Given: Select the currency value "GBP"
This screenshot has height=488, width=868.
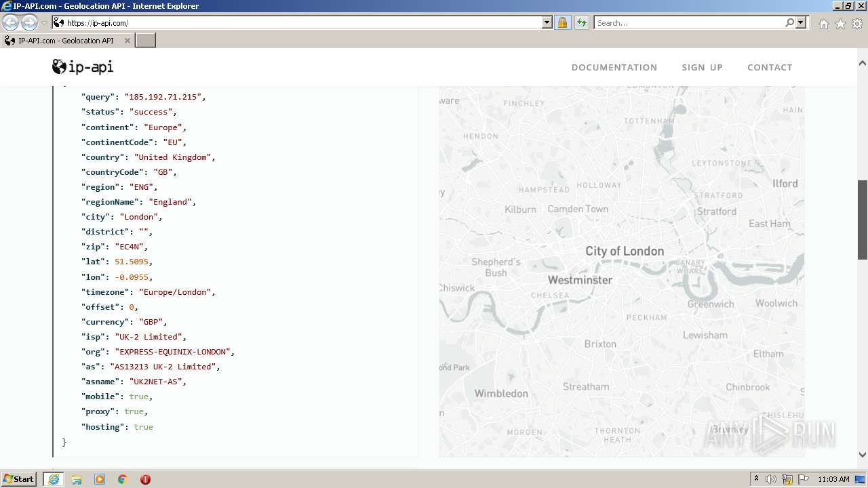Looking at the screenshot, I should (x=151, y=321).
